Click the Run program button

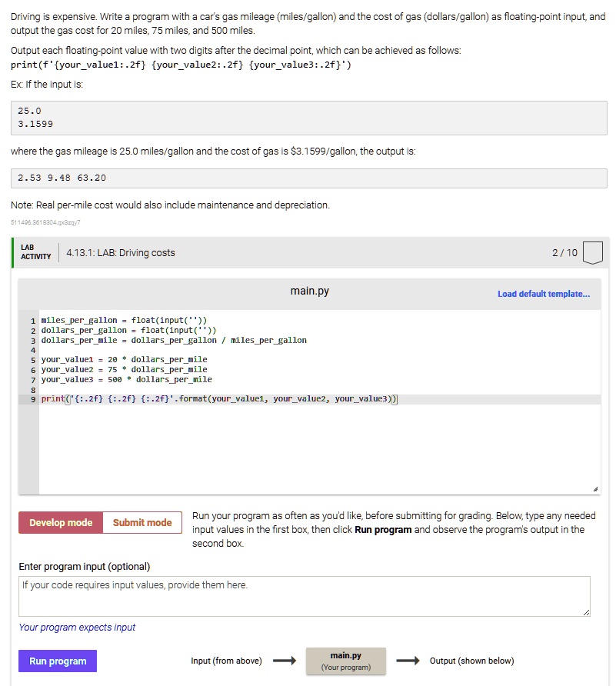click(58, 661)
